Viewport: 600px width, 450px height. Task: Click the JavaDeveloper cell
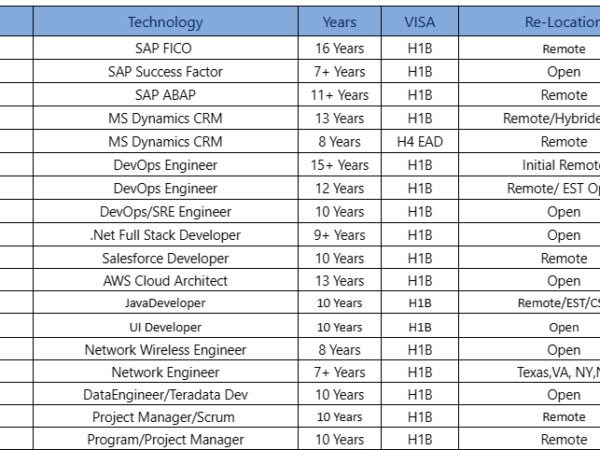pos(165,304)
